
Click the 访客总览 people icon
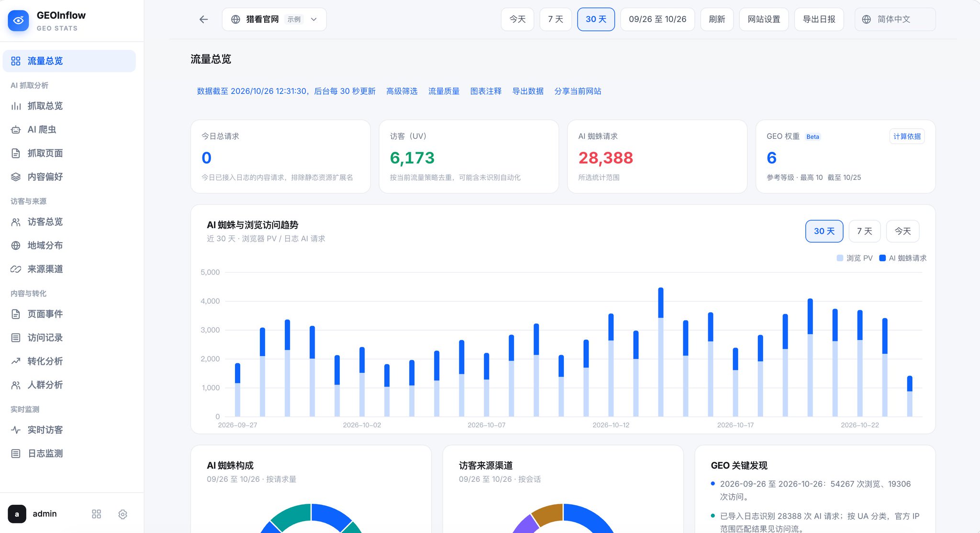(16, 222)
